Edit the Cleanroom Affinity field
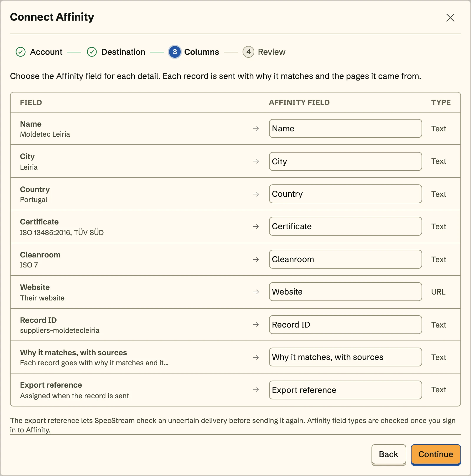Screen dimensions: 471x476 click(345, 259)
